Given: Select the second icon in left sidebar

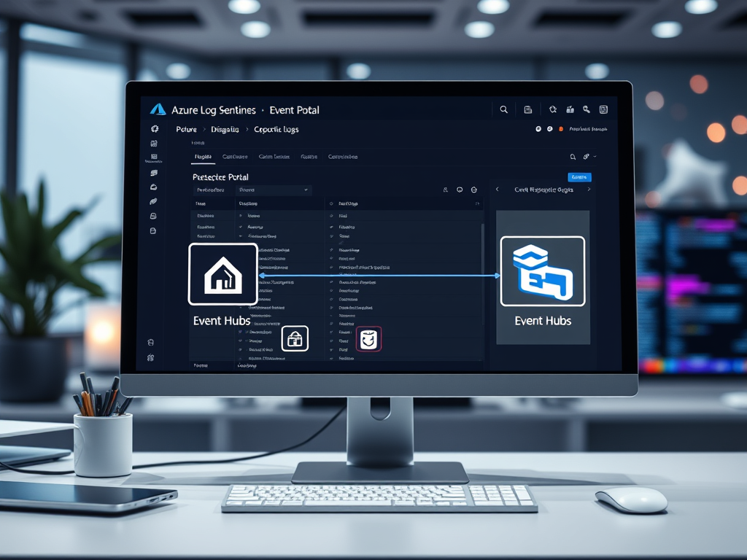Looking at the screenshot, I should [154, 144].
